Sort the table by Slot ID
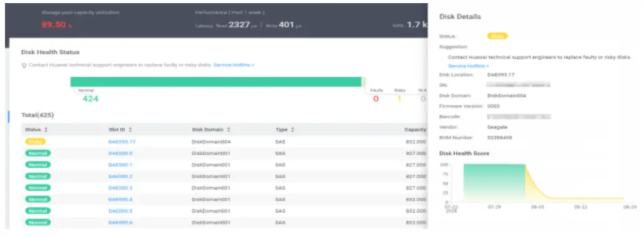This screenshot has width=644, height=237. tap(130, 130)
